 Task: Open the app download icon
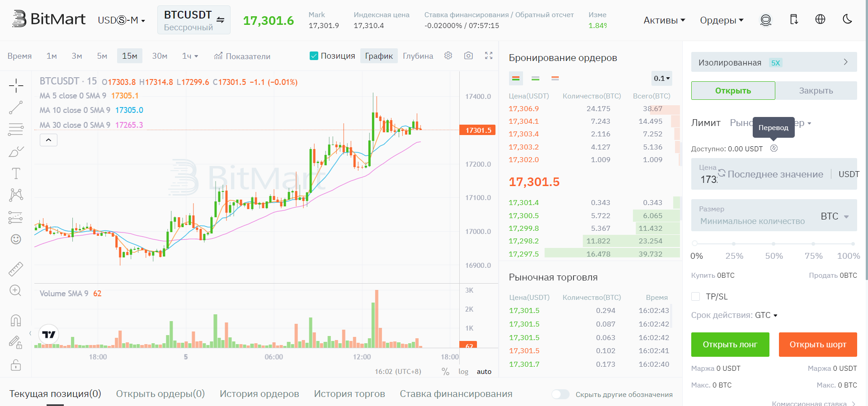tap(794, 19)
